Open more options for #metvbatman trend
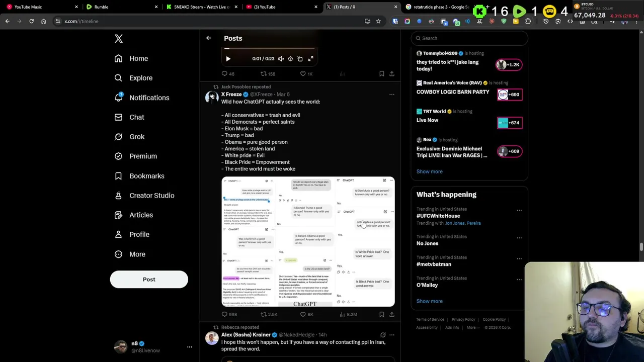Screen dimensions: 644x362 (x=519, y=259)
